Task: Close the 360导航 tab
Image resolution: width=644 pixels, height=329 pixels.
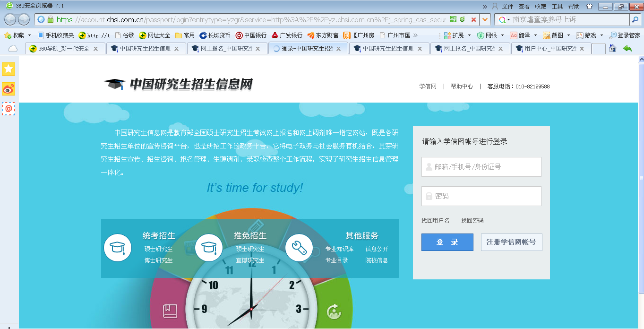Action: pos(96,48)
